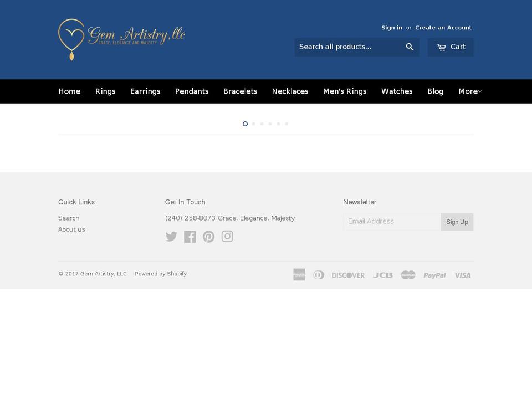Image resolution: width=532 pixels, height=399 pixels.
Task: Open the Twitter social icon
Action: 171,236
